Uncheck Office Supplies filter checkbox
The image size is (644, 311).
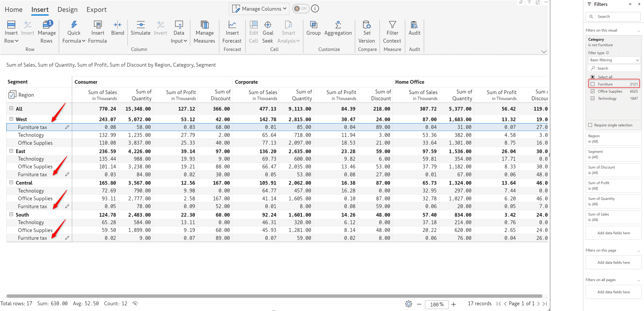pyautogui.click(x=593, y=91)
